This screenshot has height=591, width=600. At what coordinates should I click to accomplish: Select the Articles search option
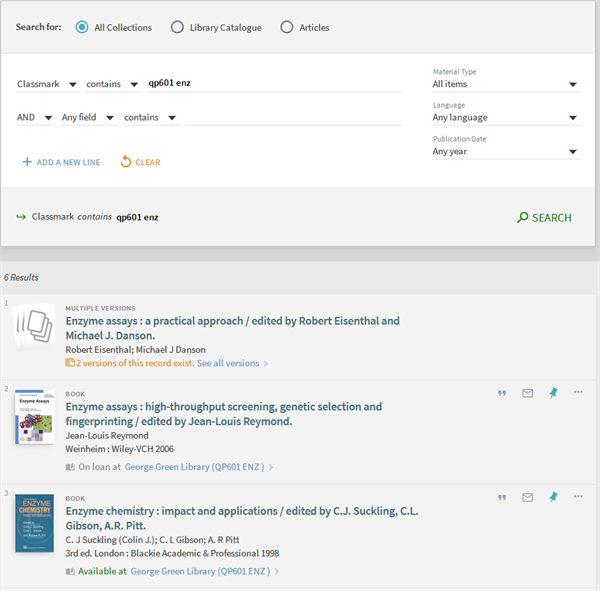(x=287, y=27)
